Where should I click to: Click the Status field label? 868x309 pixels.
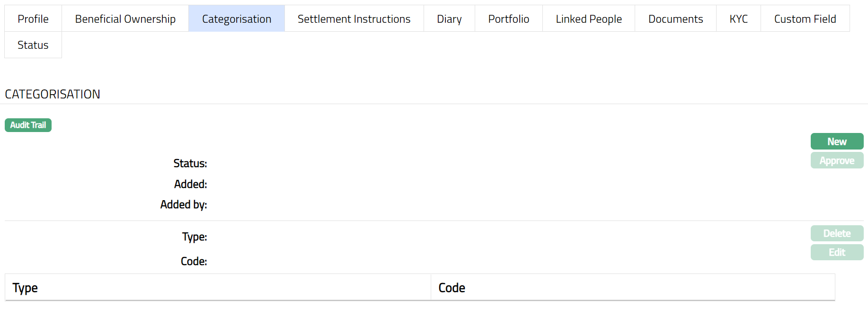pos(190,163)
